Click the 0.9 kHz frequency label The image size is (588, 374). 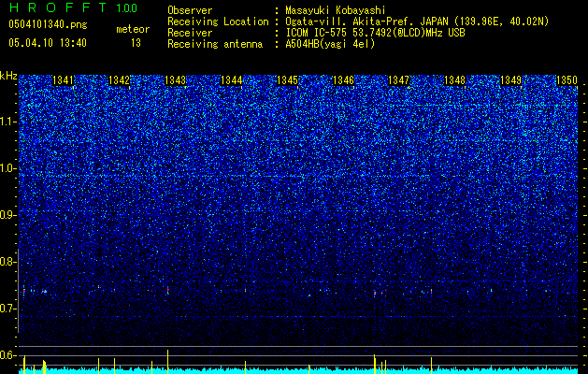(x=8, y=215)
